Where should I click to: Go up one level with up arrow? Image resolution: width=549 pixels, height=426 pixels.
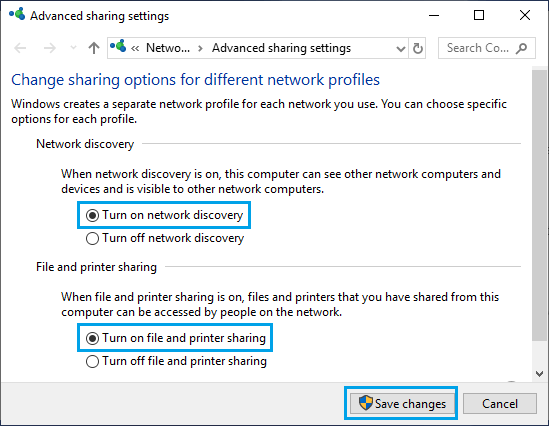click(93, 48)
